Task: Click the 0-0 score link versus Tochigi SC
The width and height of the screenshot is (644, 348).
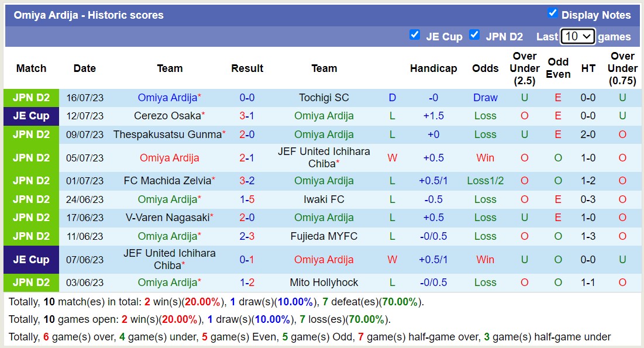Action: pyautogui.click(x=246, y=98)
